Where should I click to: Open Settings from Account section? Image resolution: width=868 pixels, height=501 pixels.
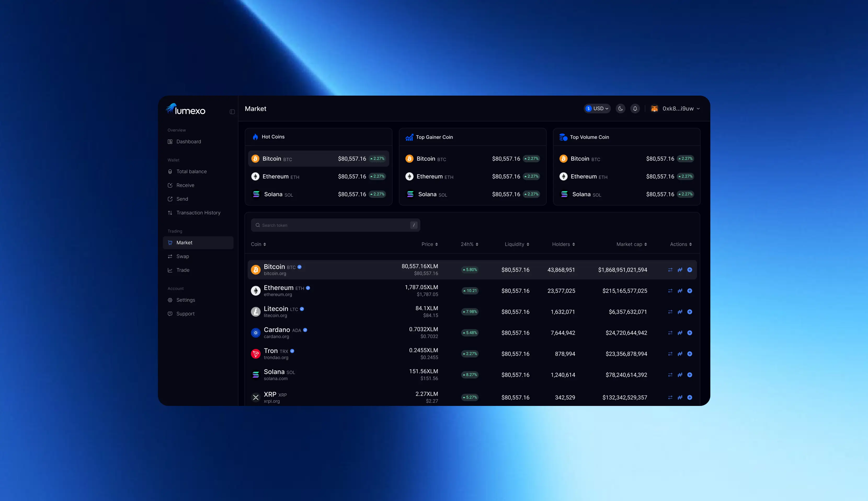(x=186, y=300)
